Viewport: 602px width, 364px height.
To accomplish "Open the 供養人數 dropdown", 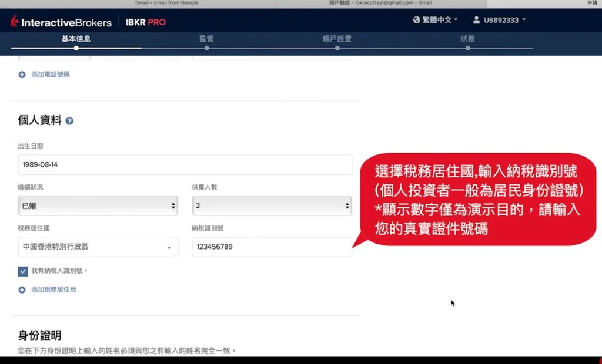I will tap(272, 206).
